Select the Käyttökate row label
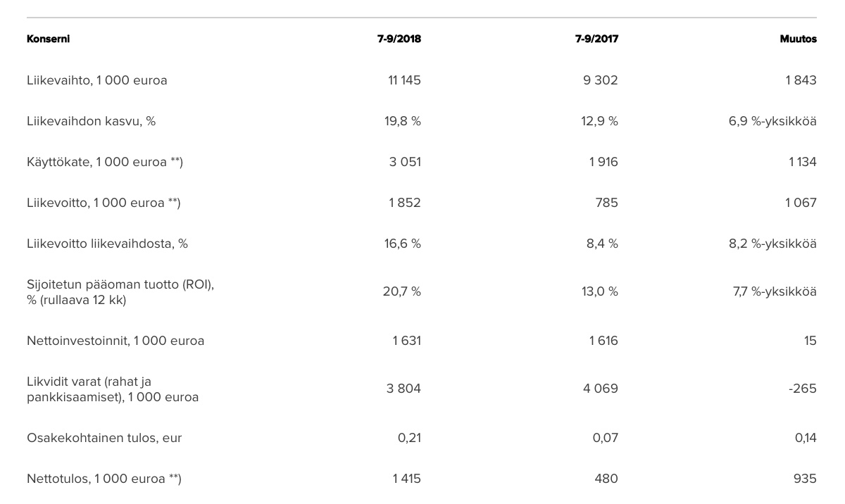Image resolution: width=845 pixels, height=504 pixels. point(105,162)
